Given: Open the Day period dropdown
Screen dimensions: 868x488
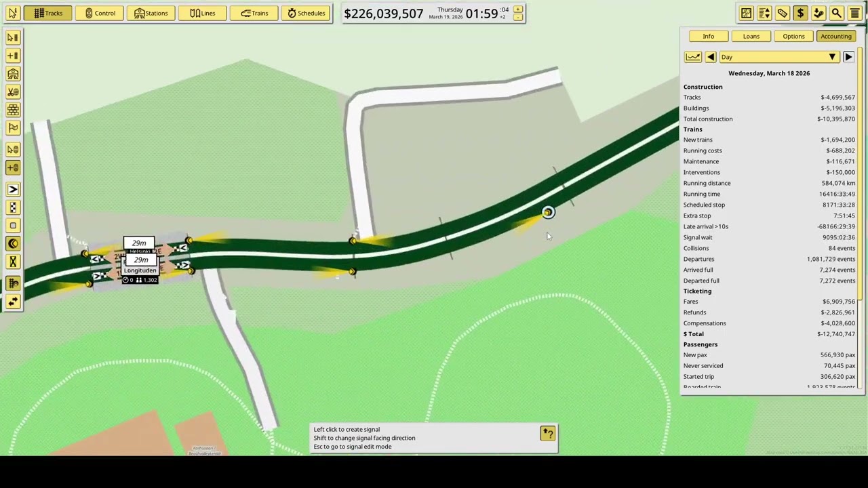Looking at the screenshot, I should coord(779,57).
